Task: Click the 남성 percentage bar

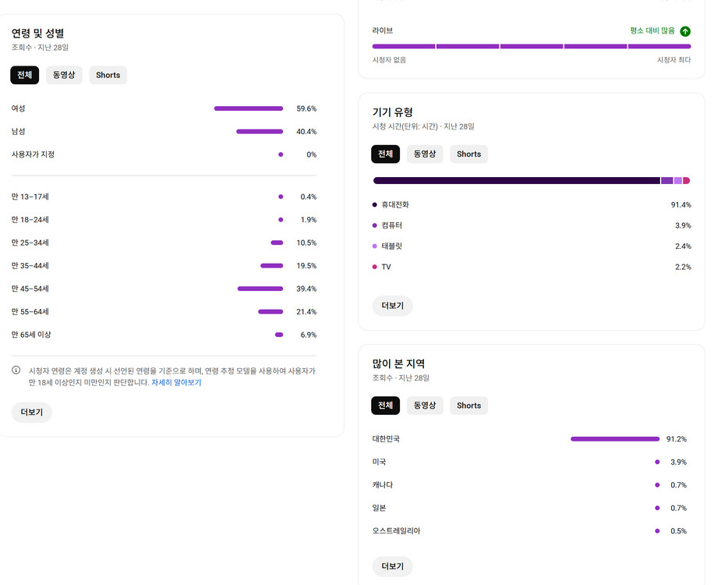Action: (x=260, y=132)
